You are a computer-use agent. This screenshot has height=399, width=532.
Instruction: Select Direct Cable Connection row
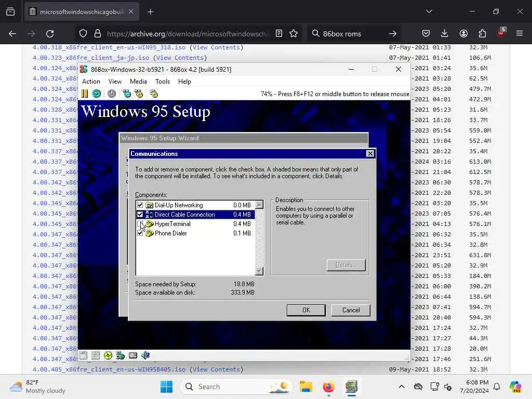coord(195,215)
